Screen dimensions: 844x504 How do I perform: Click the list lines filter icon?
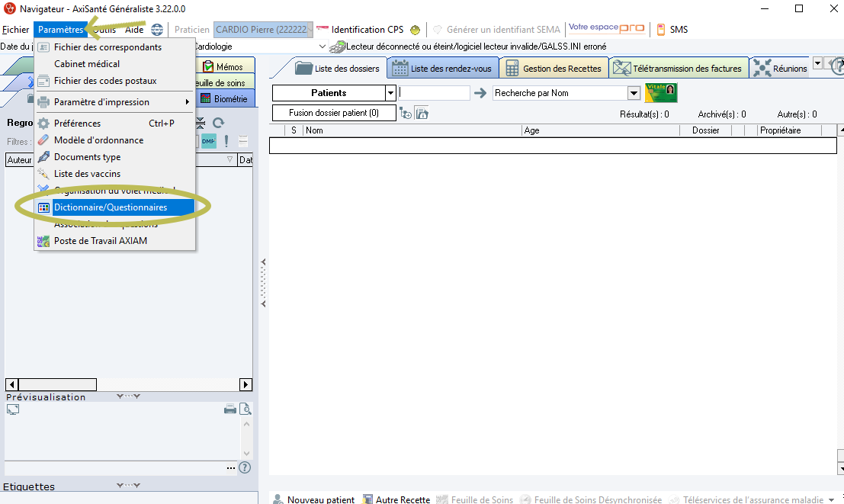(243, 141)
